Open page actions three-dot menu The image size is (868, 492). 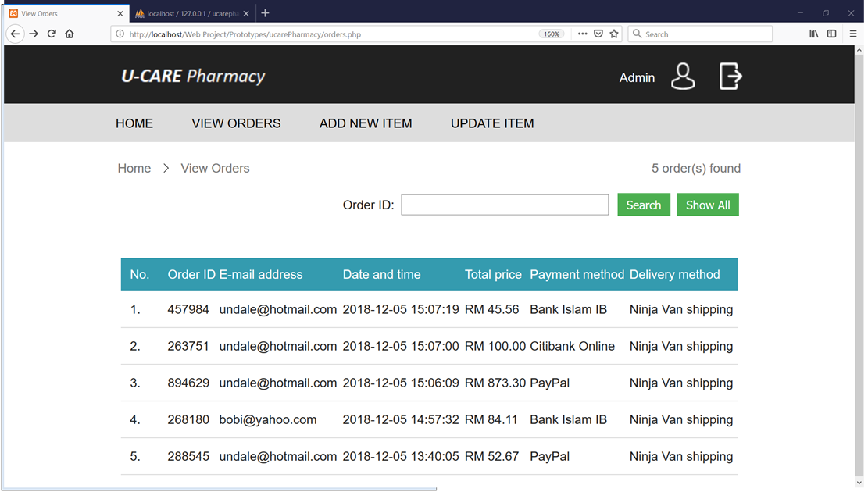[582, 34]
